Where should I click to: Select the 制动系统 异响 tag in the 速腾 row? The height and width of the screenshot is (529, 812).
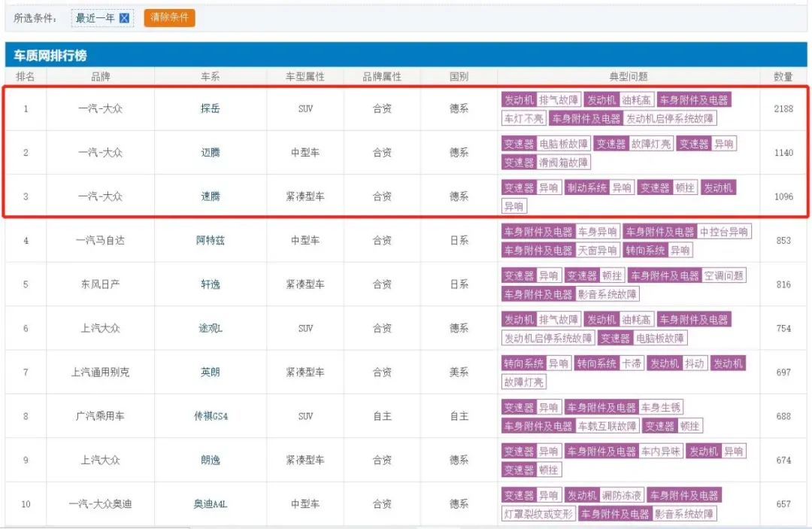[598, 187]
